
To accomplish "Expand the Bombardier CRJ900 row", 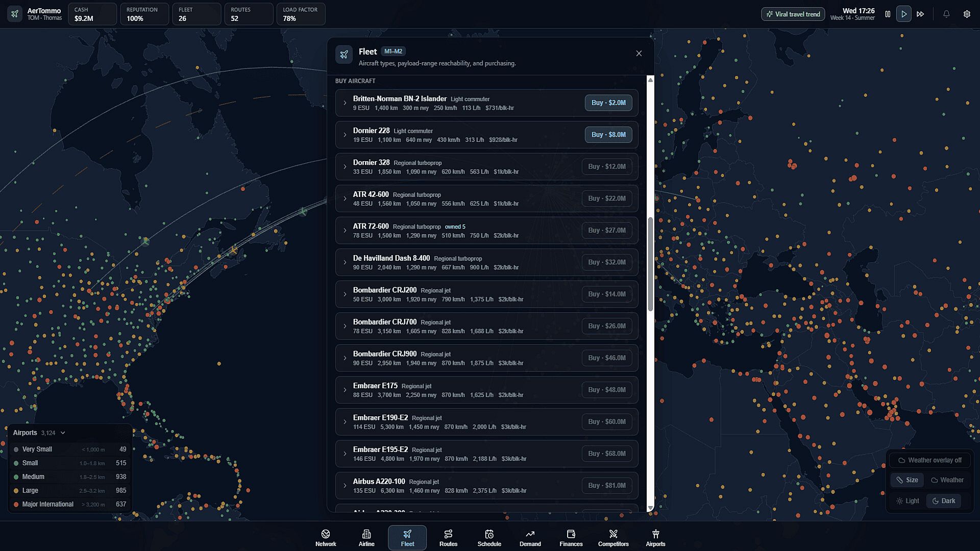I will [345, 358].
